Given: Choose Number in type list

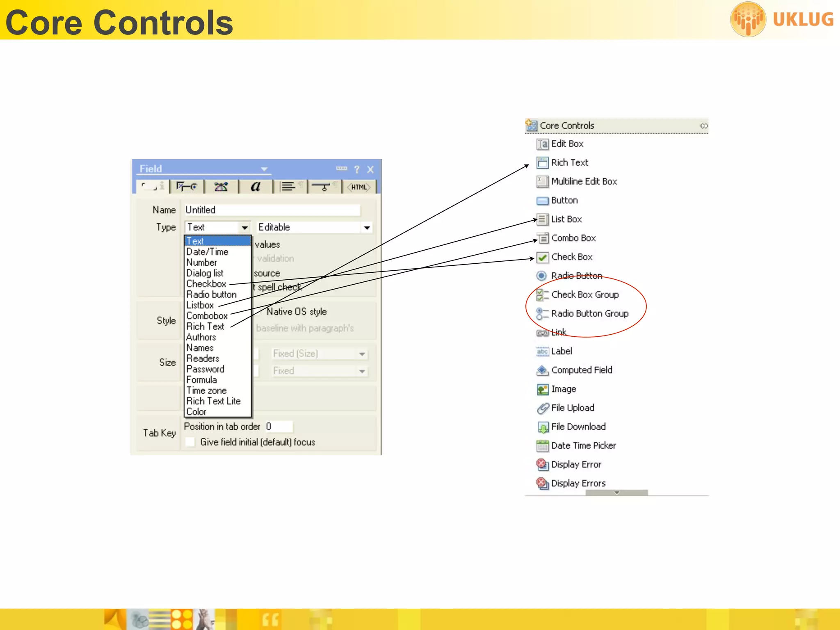Looking at the screenshot, I should (x=202, y=262).
